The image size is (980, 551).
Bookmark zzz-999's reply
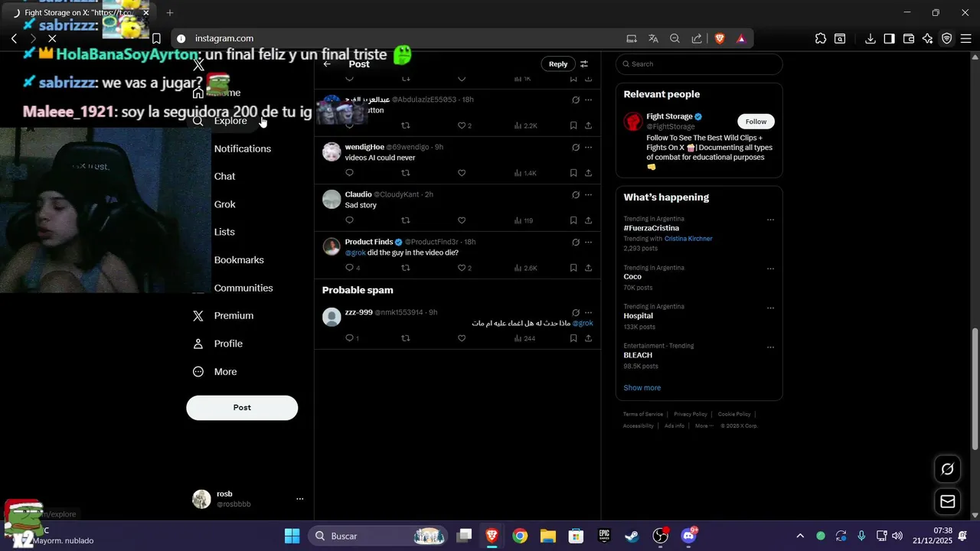[573, 338]
